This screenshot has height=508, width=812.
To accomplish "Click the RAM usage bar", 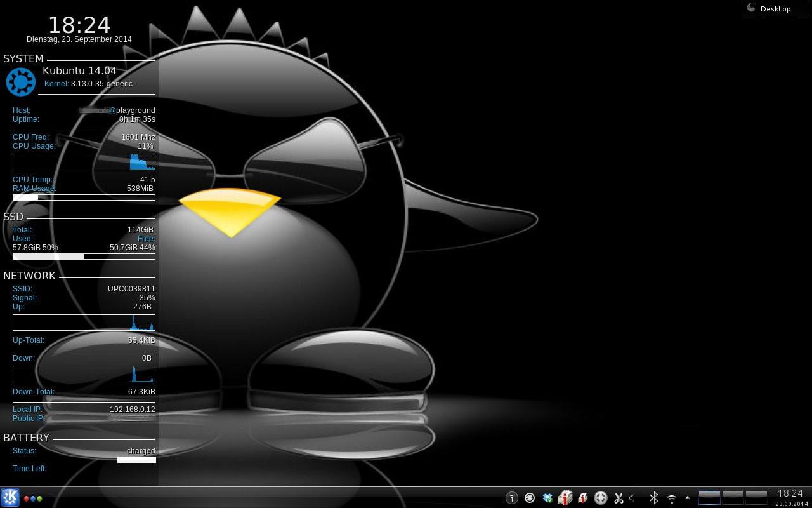I will pos(84,197).
